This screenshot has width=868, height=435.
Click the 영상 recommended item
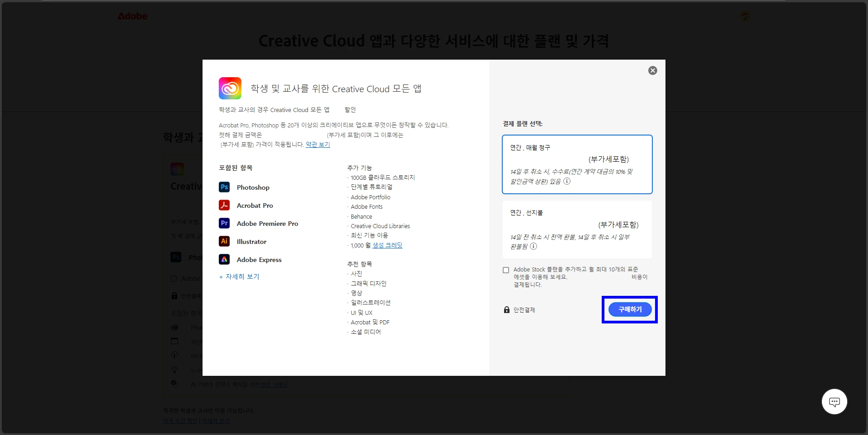356,293
